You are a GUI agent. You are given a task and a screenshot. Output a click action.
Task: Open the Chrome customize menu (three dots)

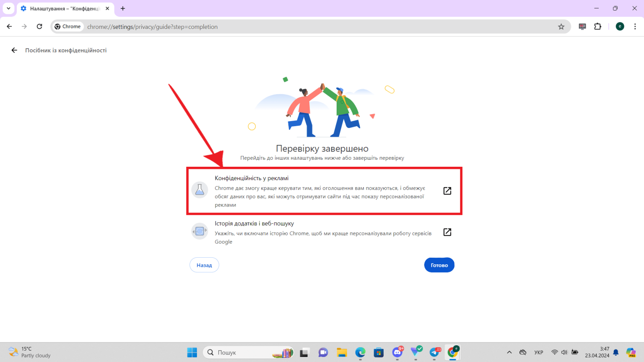(636, 26)
